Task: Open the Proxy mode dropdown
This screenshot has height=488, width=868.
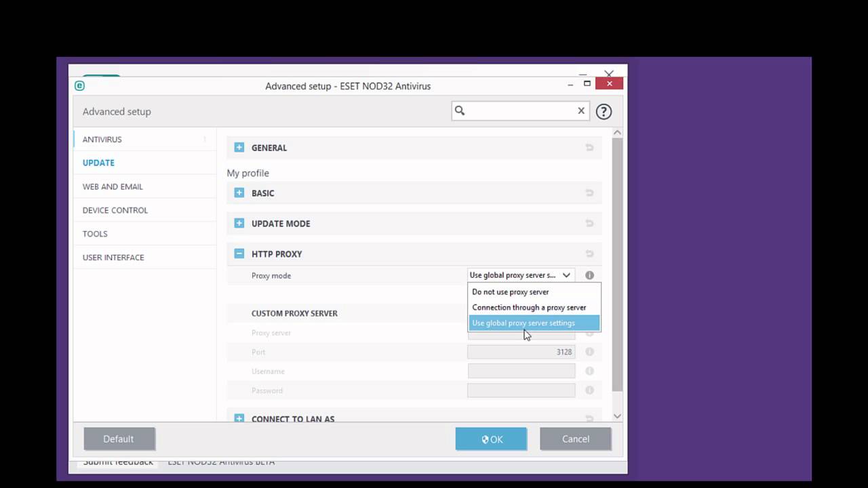Action: click(521, 275)
